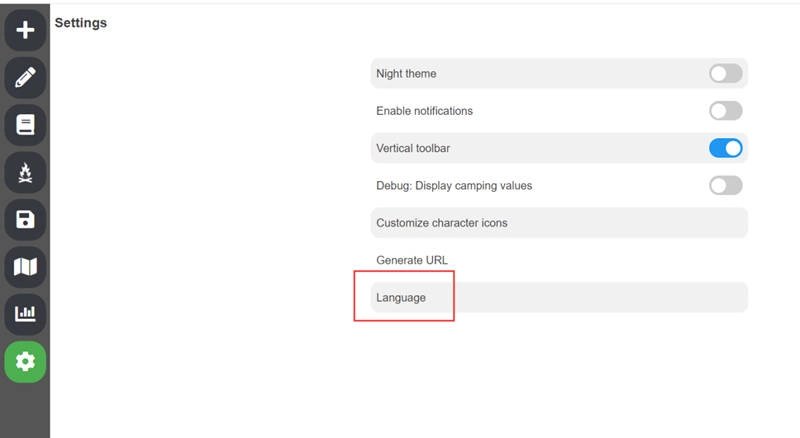Open the bar chart statistics icon
The image size is (800, 438).
click(x=25, y=314)
